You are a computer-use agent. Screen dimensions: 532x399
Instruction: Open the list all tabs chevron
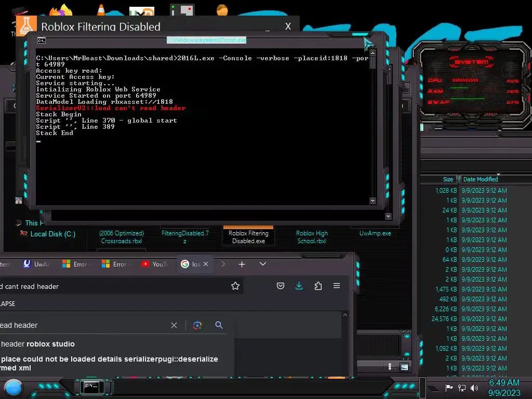tap(262, 264)
